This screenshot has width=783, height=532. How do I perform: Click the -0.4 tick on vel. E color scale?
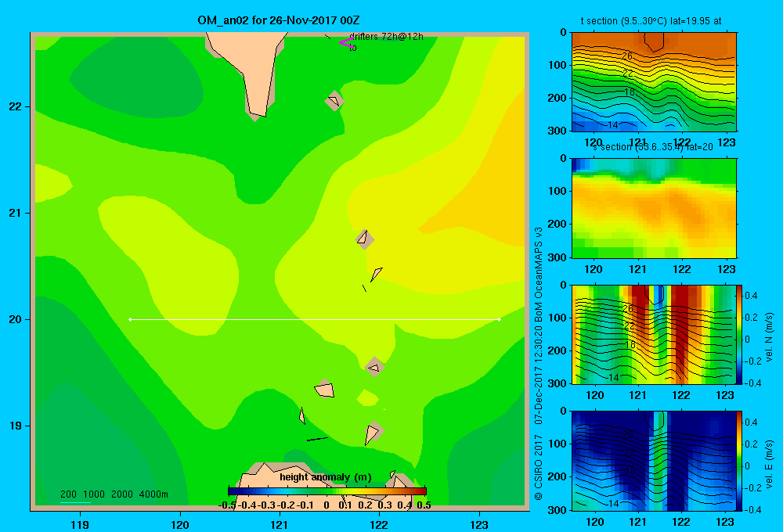click(x=752, y=509)
